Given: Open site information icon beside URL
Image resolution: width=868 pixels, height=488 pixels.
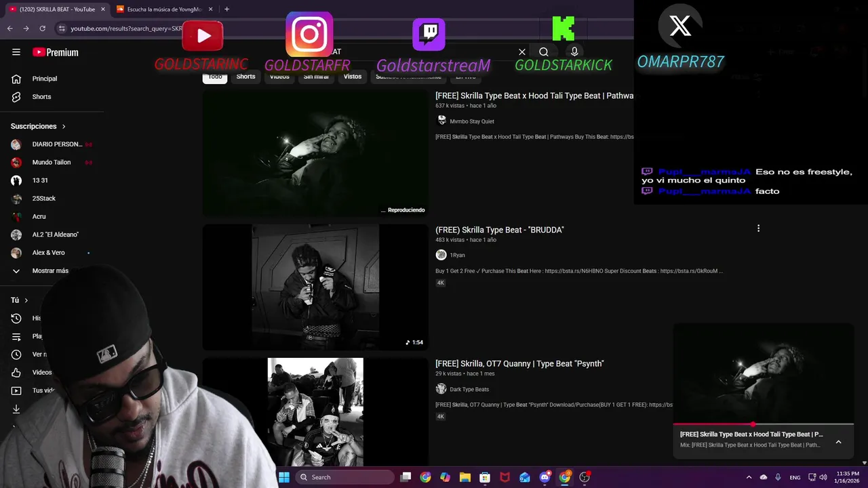Looking at the screenshot, I should tap(62, 28).
